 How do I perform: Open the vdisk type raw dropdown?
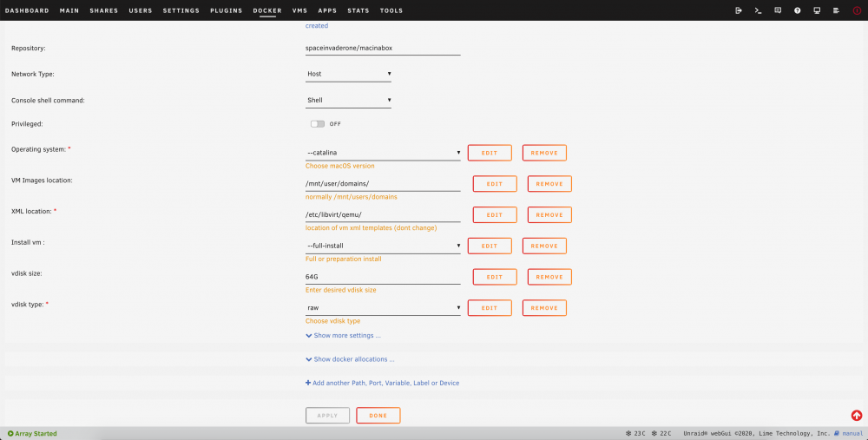383,308
